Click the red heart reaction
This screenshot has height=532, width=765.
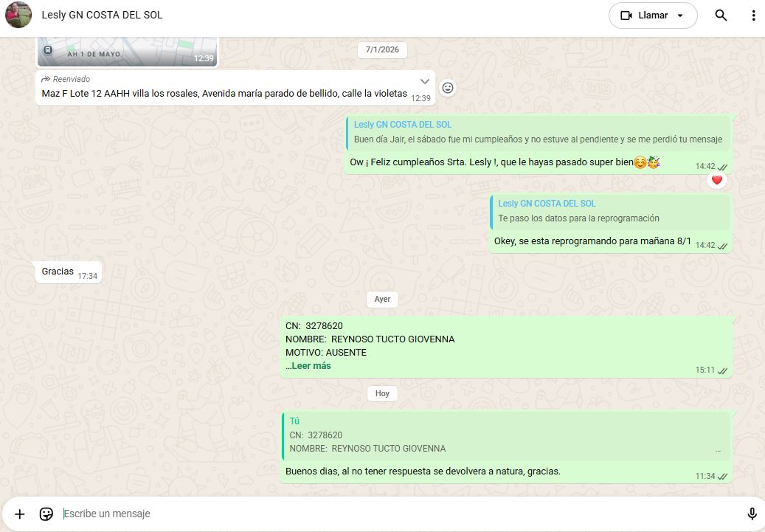point(716,180)
